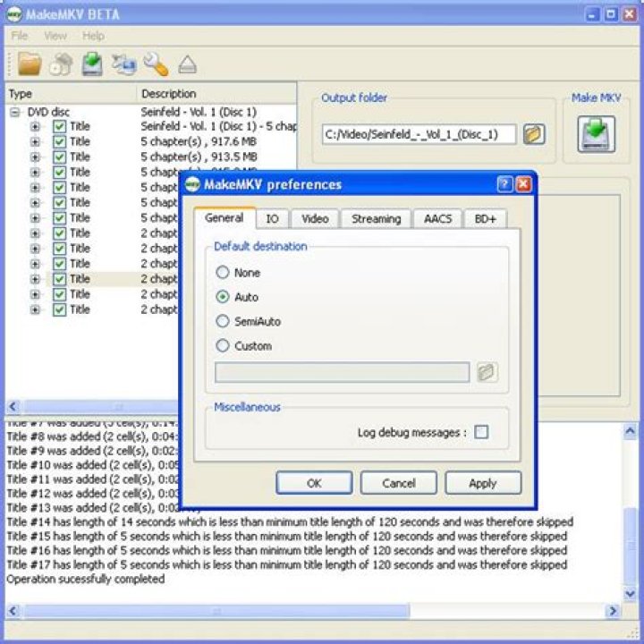This screenshot has height=644, width=644.
Task: Select the Custom default destination option
Action: [223, 345]
